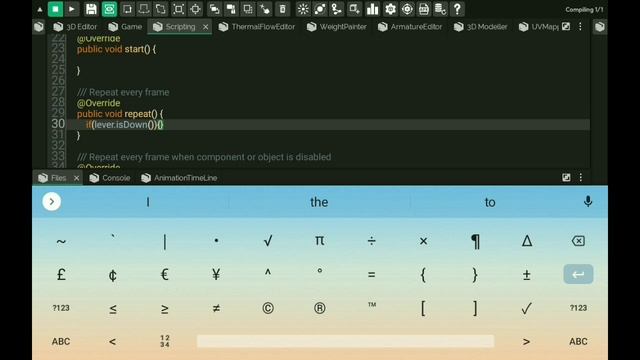Open the bar chart statistics icon
Viewport: 640px width, 360px height.
pos(372,9)
